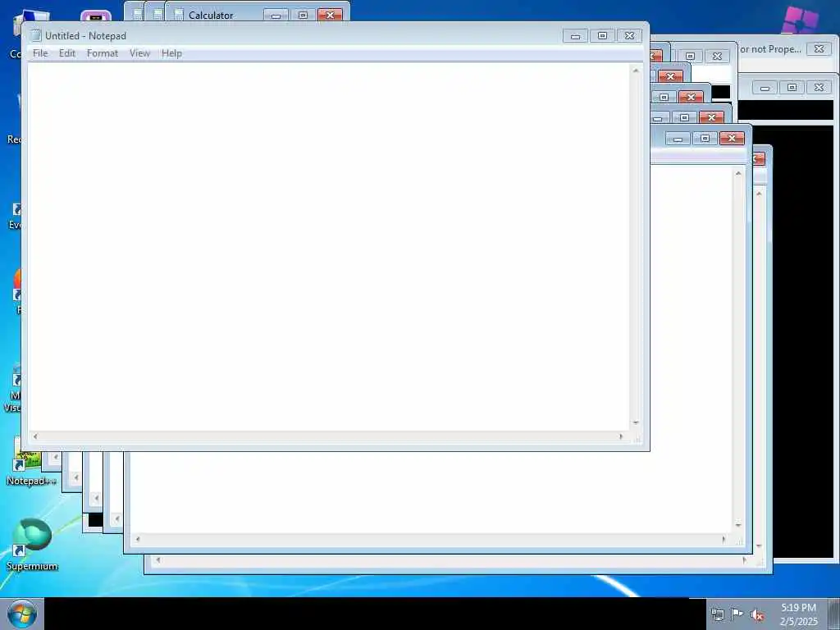Screen dimensions: 840x630
Task: Open the clock showing 5:19 PM
Action: tap(798, 614)
